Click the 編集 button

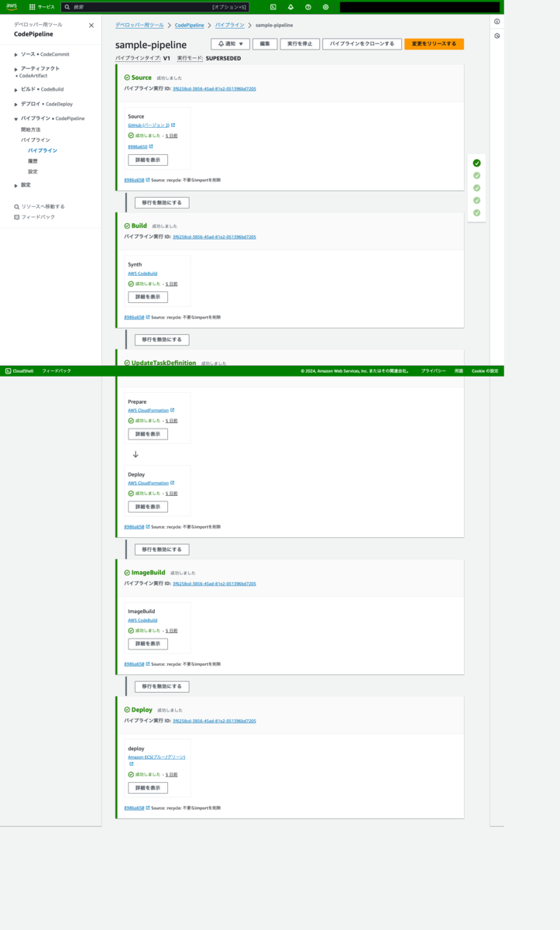264,44
